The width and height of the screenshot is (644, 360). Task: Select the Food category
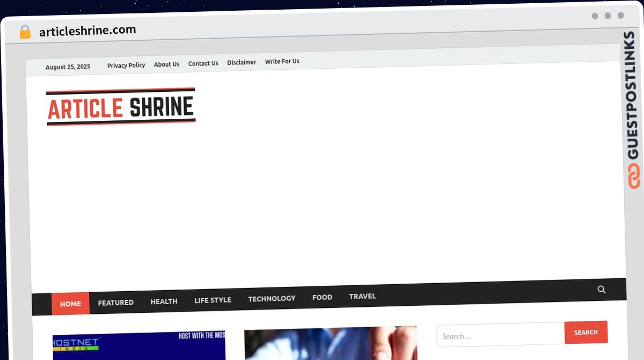click(x=322, y=297)
